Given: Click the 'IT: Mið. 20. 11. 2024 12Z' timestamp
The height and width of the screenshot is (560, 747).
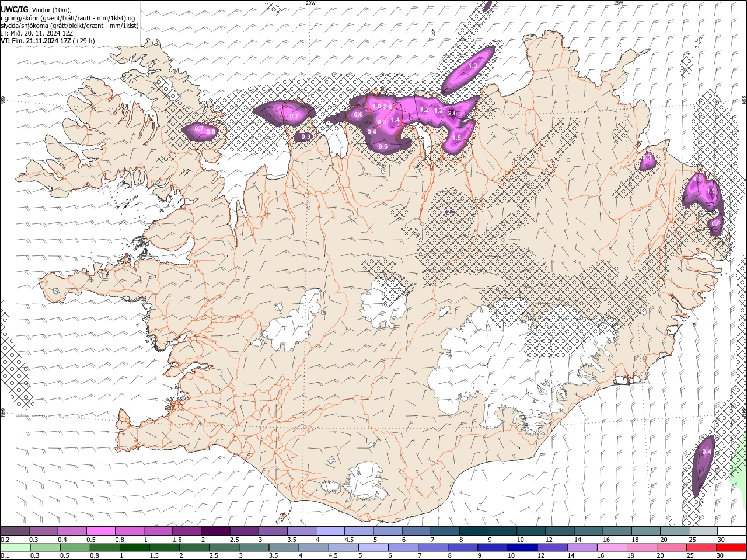Looking at the screenshot, I should coord(37,33).
